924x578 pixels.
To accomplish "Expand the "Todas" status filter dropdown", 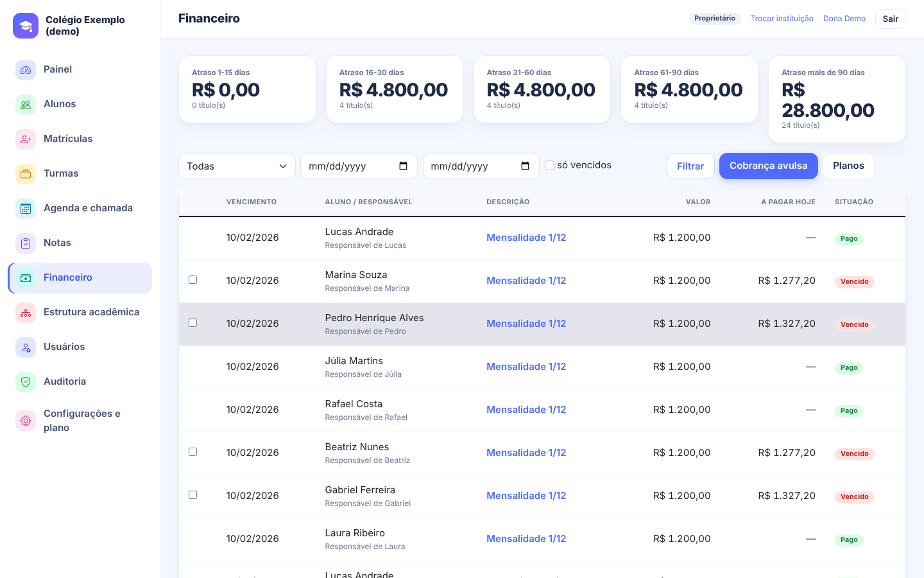I will click(x=237, y=166).
